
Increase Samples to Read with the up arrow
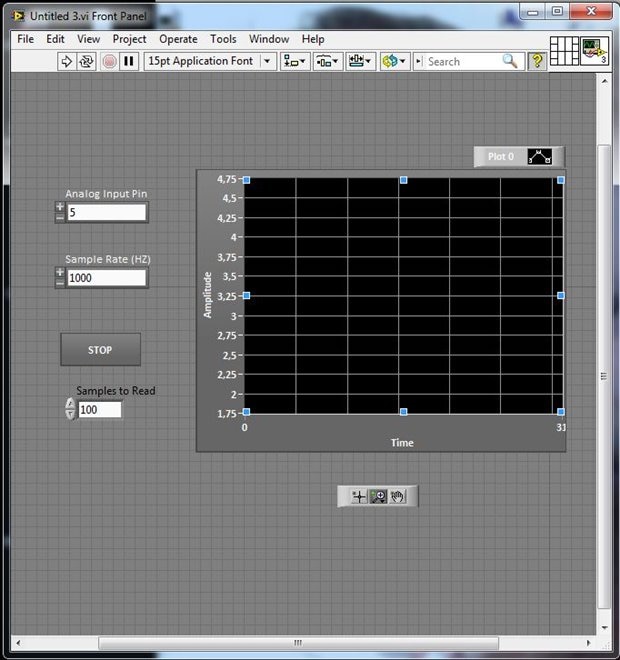(70, 404)
